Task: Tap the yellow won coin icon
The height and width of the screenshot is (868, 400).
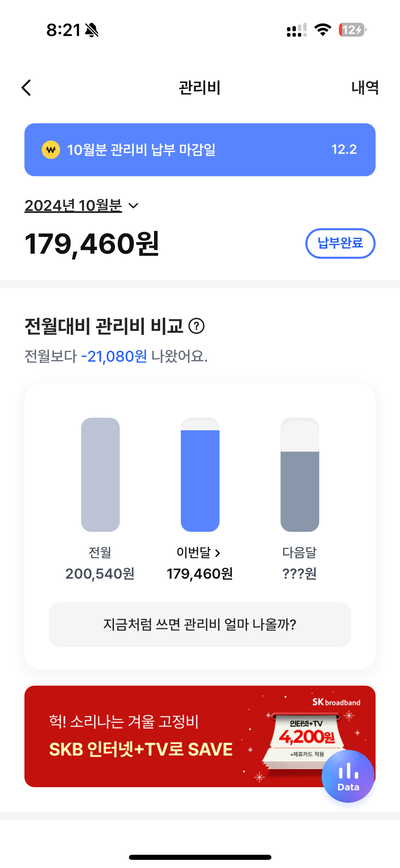Action: coord(51,150)
